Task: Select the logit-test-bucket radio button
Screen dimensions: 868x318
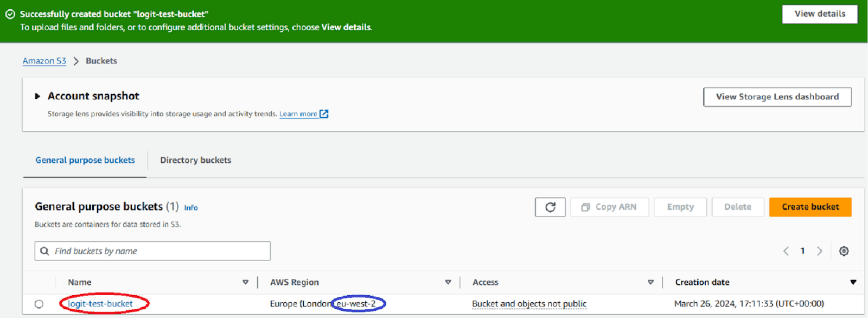Action: point(39,304)
